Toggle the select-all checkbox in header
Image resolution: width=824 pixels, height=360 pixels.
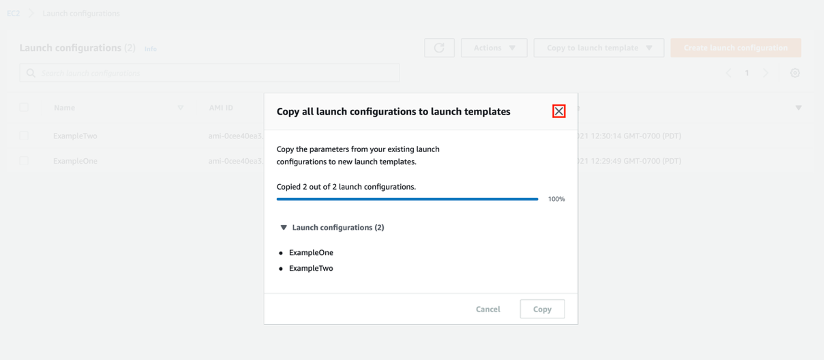(24, 107)
